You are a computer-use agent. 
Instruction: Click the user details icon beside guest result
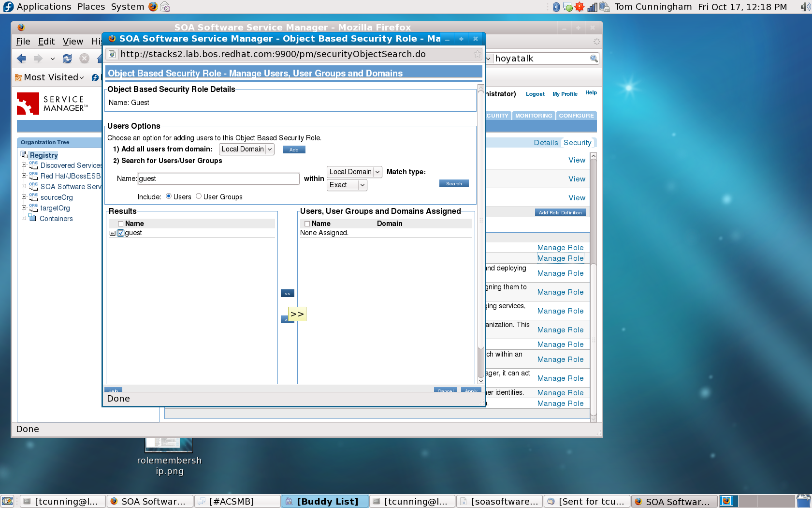[112, 233]
